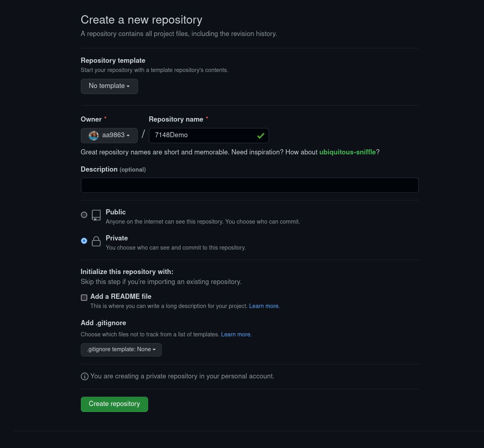Click the green checkmark in the repository name field
This screenshot has height=448, width=484.
(x=261, y=136)
